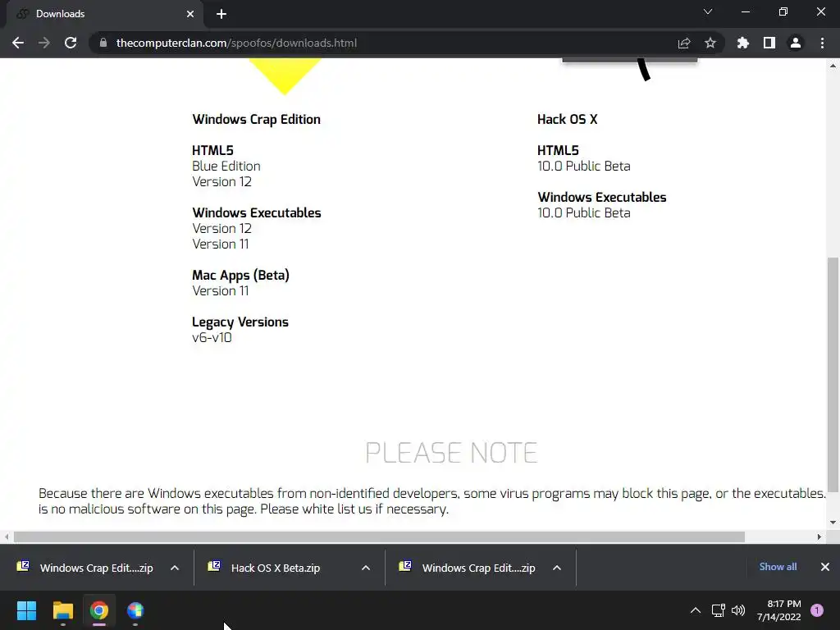Select the Downloads browser tab
The image size is (840, 630).
(x=104, y=14)
